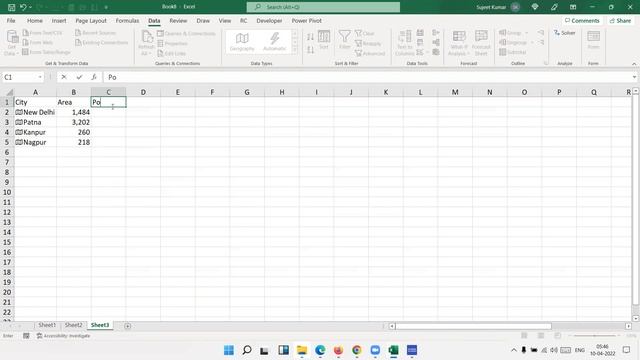
Task: Open the Developer tab
Action: [x=269, y=20]
